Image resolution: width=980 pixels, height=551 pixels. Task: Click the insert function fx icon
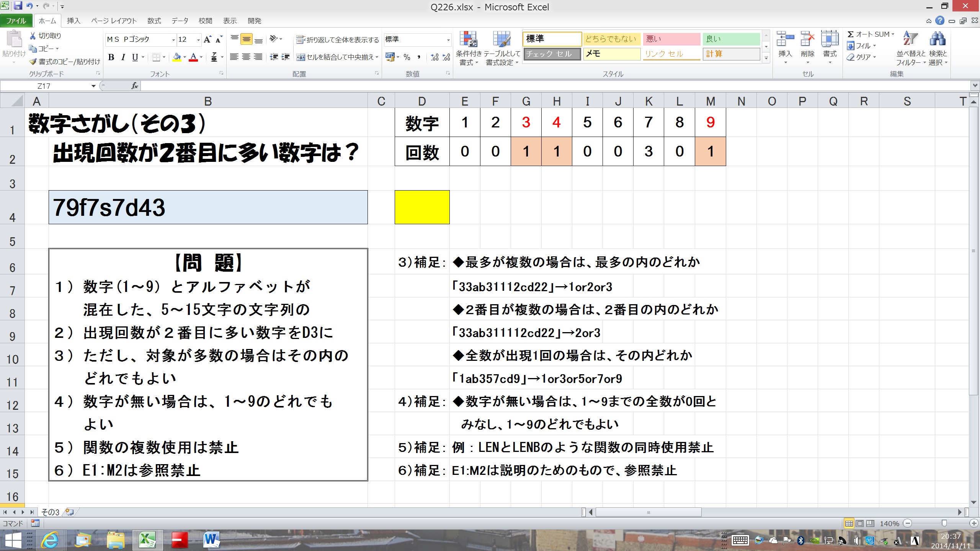(135, 86)
